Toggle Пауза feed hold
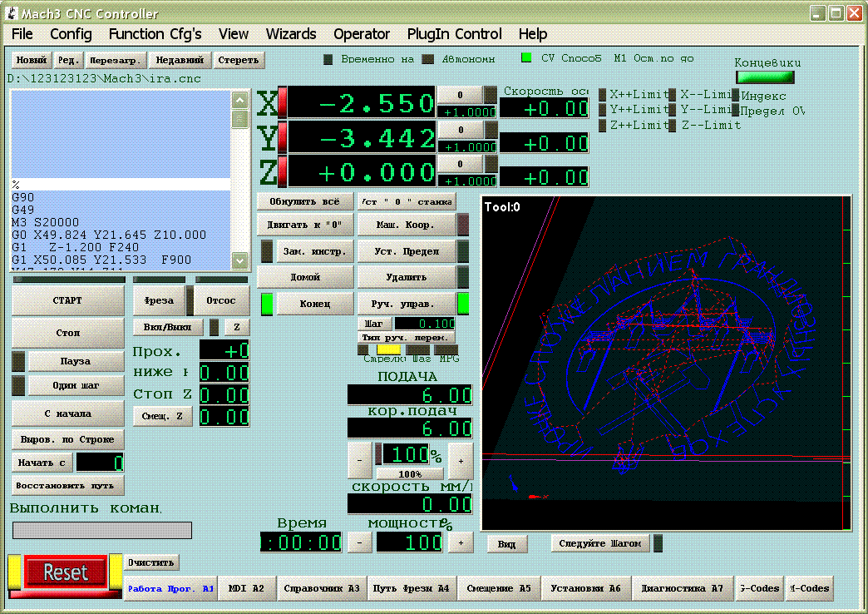The height and width of the screenshot is (614, 868). [x=75, y=362]
